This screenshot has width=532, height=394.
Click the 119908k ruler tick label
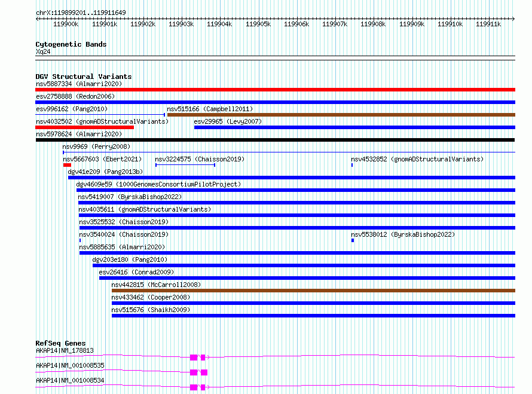(373, 24)
